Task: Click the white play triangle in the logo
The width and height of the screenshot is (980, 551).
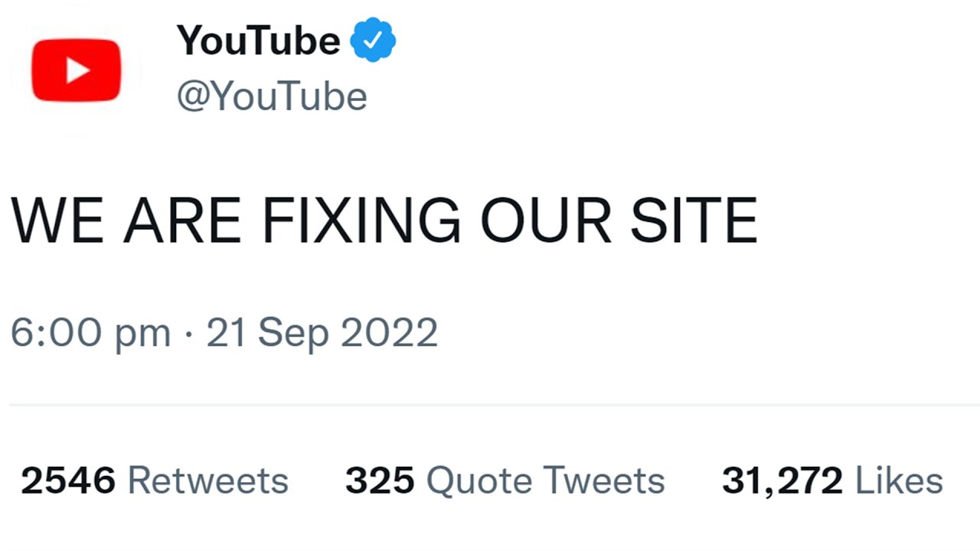Action: (x=77, y=70)
